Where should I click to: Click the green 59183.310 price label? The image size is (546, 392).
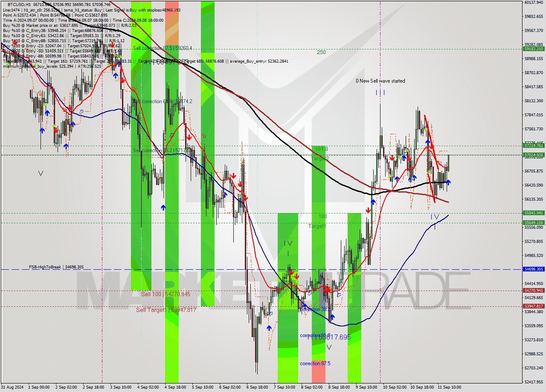point(533,49)
